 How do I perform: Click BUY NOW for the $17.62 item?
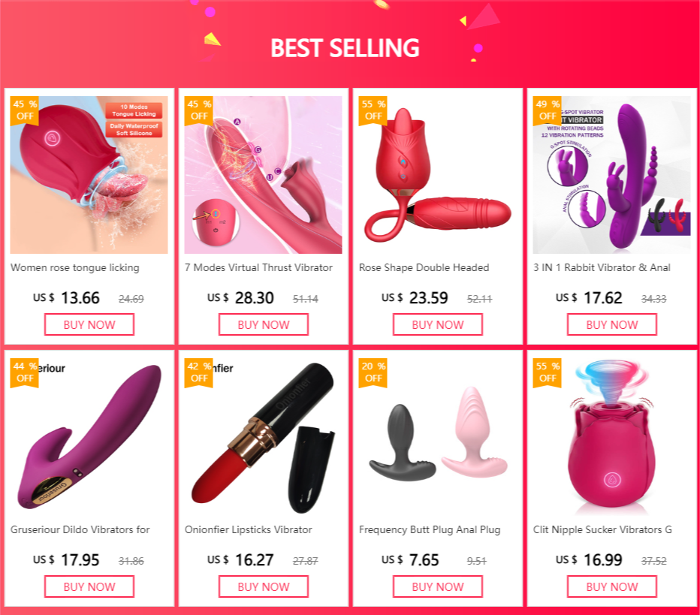coord(612,324)
